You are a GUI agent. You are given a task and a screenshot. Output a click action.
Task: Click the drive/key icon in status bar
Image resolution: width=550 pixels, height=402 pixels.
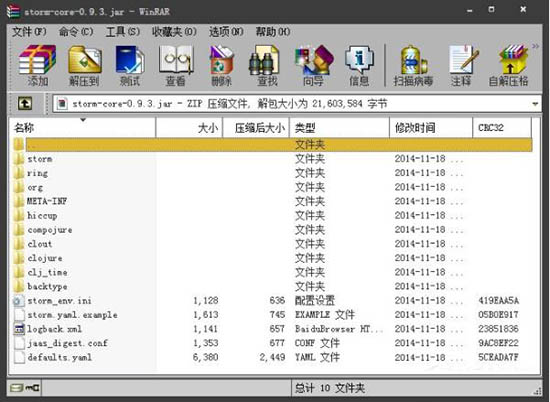(25, 388)
